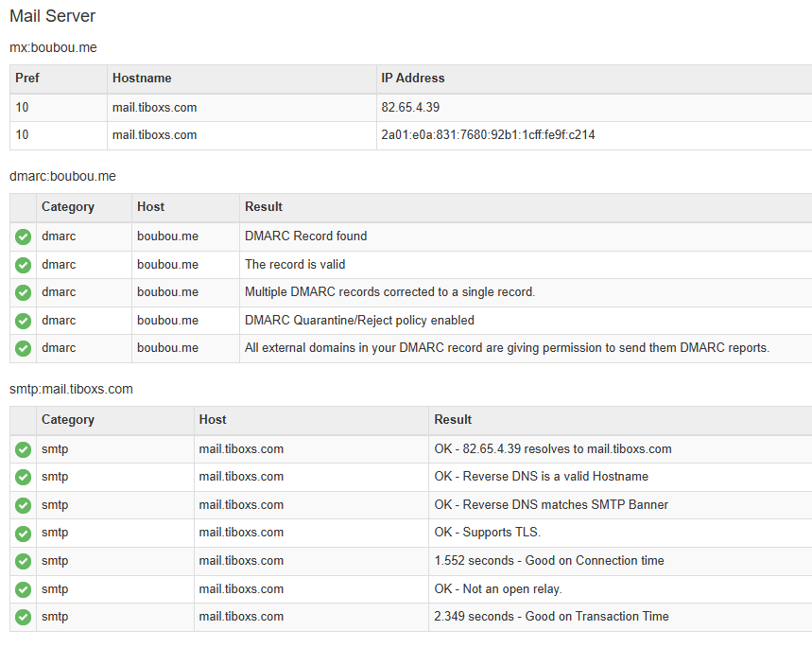This screenshot has width=812, height=648.
Task: Click check icon for 'Reverse DNS is a valid Hostname'
Action: [24, 477]
